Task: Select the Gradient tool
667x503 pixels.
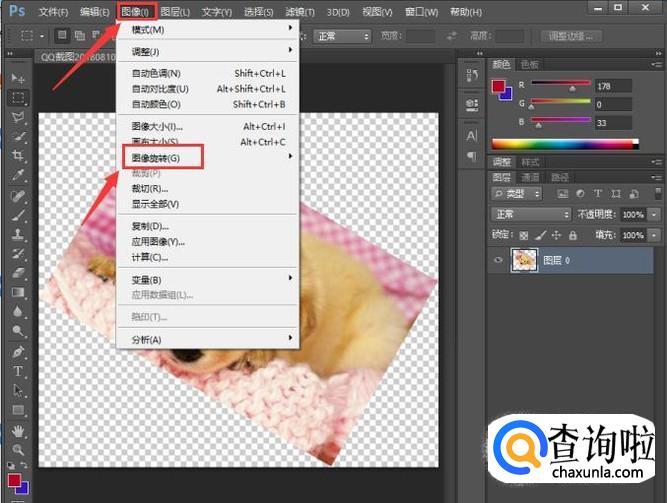Action: pyautogui.click(x=18, y=292)
